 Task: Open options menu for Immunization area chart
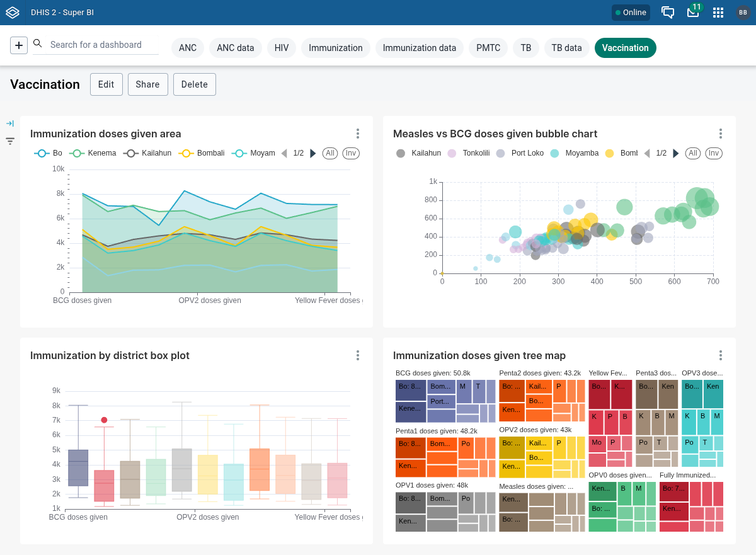[358, 134]
